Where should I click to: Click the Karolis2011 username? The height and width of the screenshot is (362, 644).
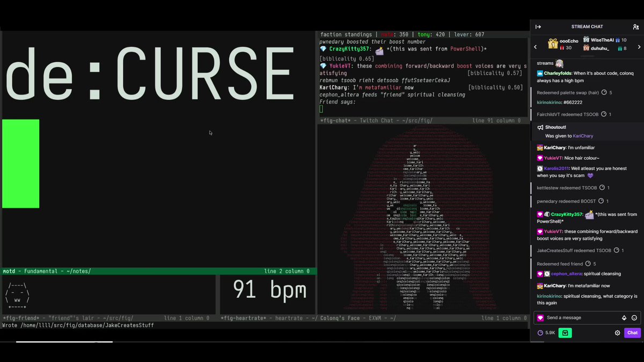pos(557,168)
